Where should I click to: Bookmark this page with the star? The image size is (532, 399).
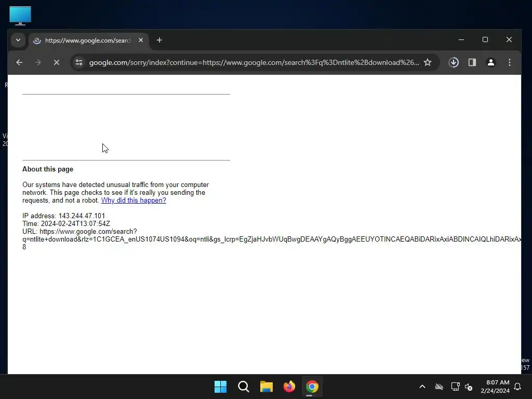pos(428,62)
